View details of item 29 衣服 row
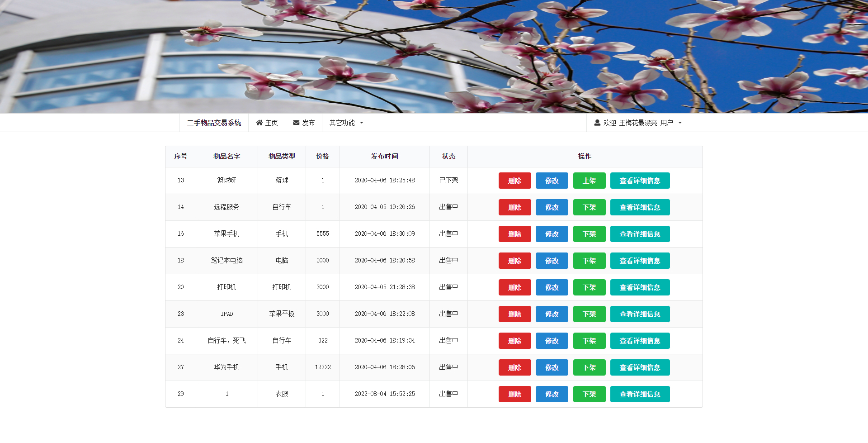868x443 pixels. pos(640,394)
